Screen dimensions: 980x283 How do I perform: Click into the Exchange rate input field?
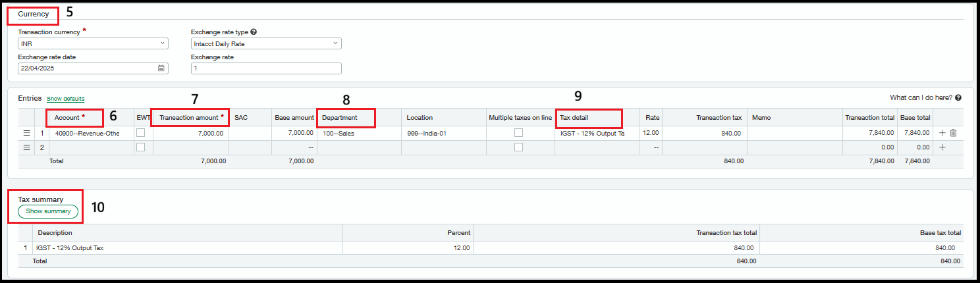[x=266, y=68]
